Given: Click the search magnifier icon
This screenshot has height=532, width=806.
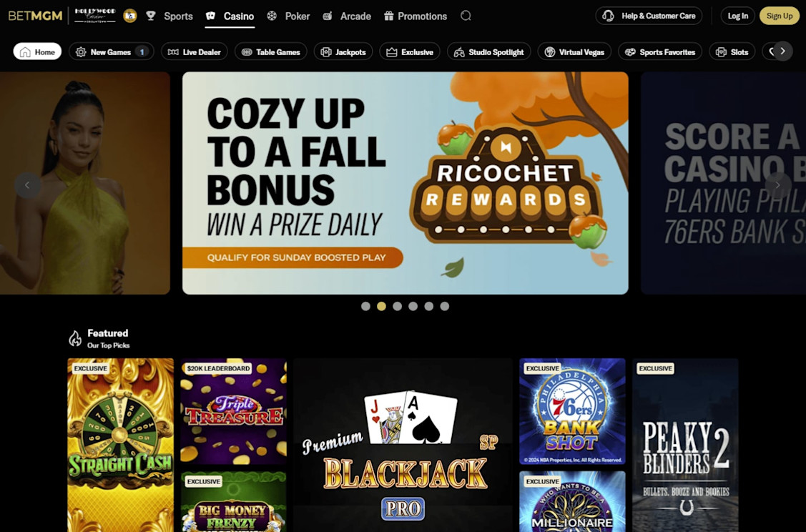Looking at the screenshot, I should 465,16.
